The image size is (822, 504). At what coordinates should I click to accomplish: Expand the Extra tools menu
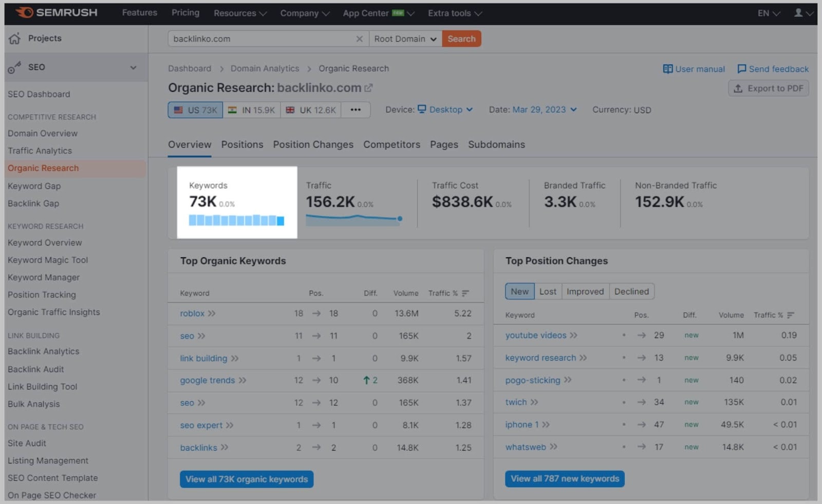pos(455,13)
